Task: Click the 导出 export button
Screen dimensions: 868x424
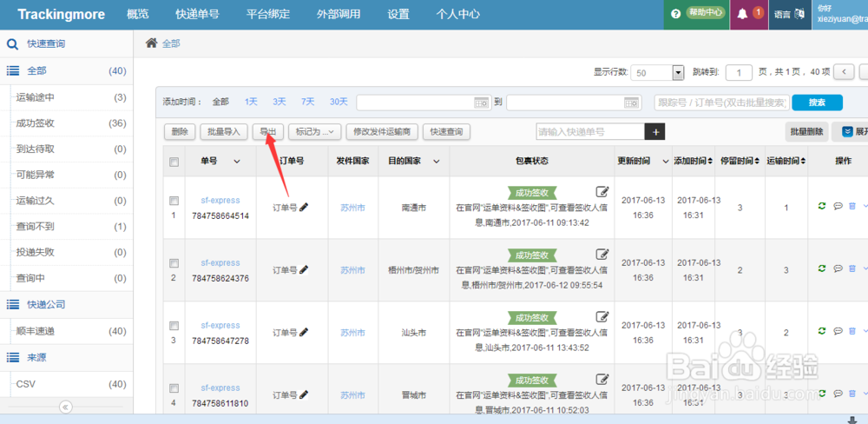Action: [268, 132]
